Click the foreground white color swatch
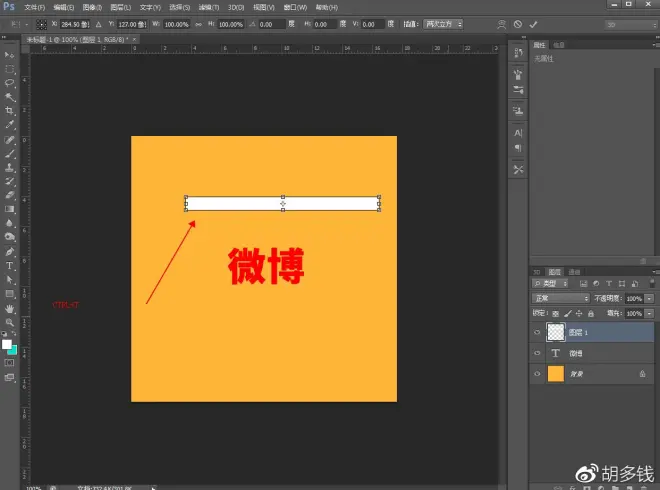This screenshot has width=660, height=490. pos(6,344)
